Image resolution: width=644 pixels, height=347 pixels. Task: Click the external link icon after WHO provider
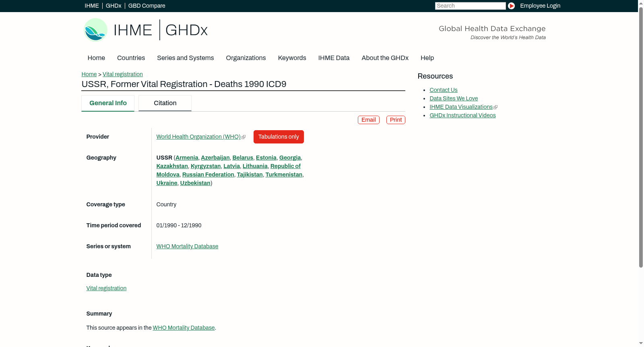244,137
